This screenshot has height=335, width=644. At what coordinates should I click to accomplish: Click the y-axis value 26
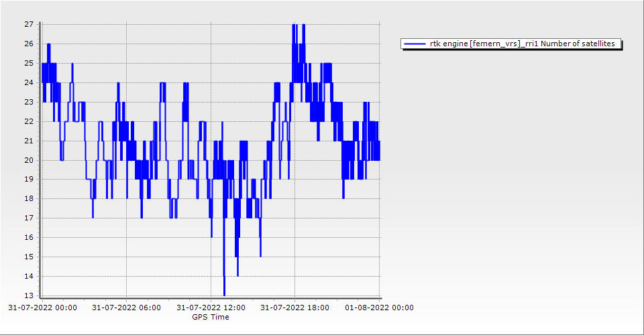pyautogui.click(x=29, y=44)
